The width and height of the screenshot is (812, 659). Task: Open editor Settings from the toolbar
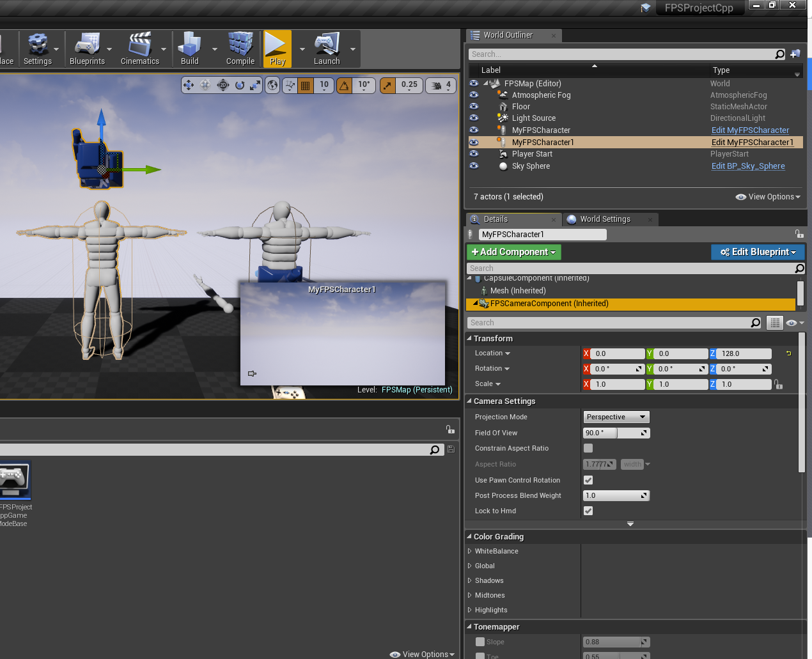pyautogui.click(x=38, y=49)
